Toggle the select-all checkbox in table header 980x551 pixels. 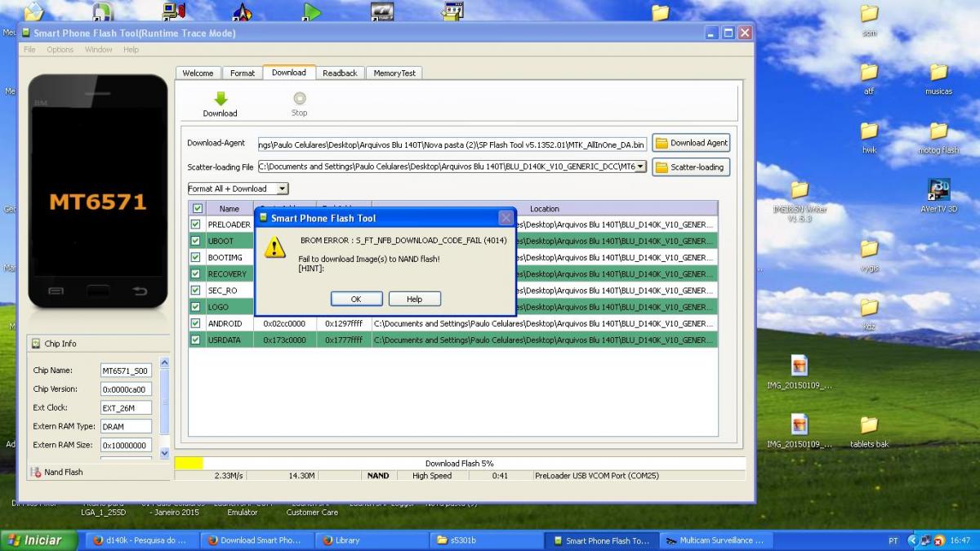tap(196, 209)
